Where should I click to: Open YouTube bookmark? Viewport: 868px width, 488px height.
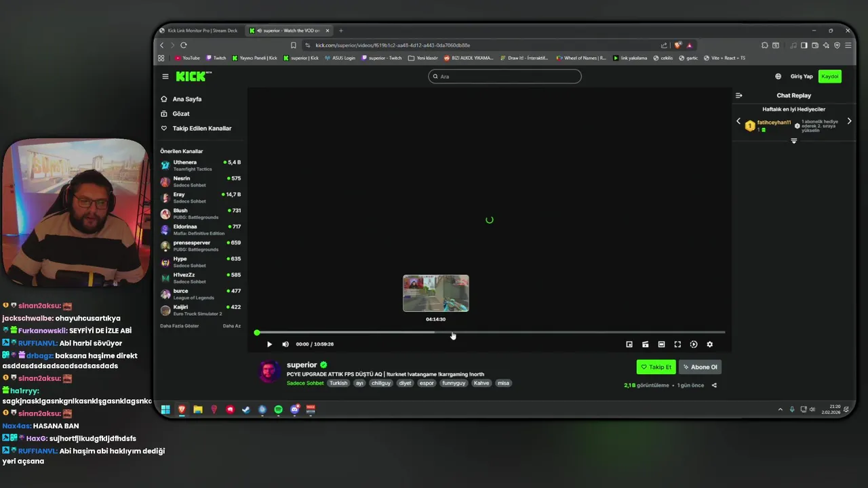click(x=188, y=58)
